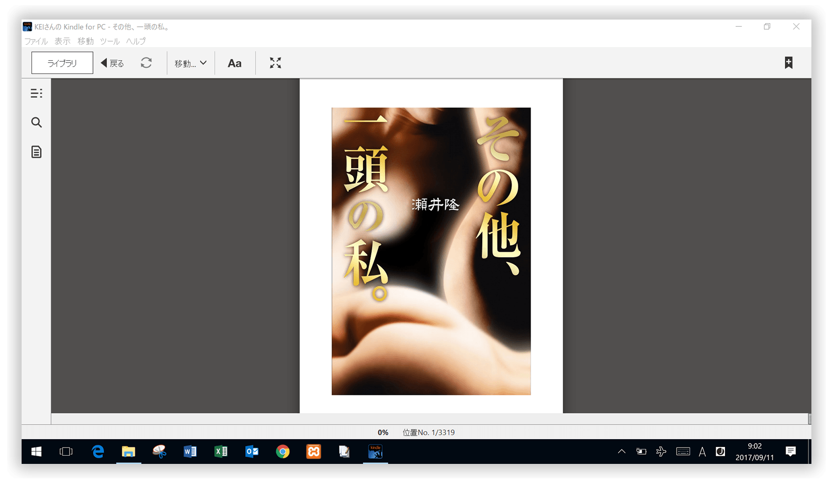Launch Microsoft Edge from taskbar
The height and width of the screenshot is (504, 833).
tap(98, 452)
